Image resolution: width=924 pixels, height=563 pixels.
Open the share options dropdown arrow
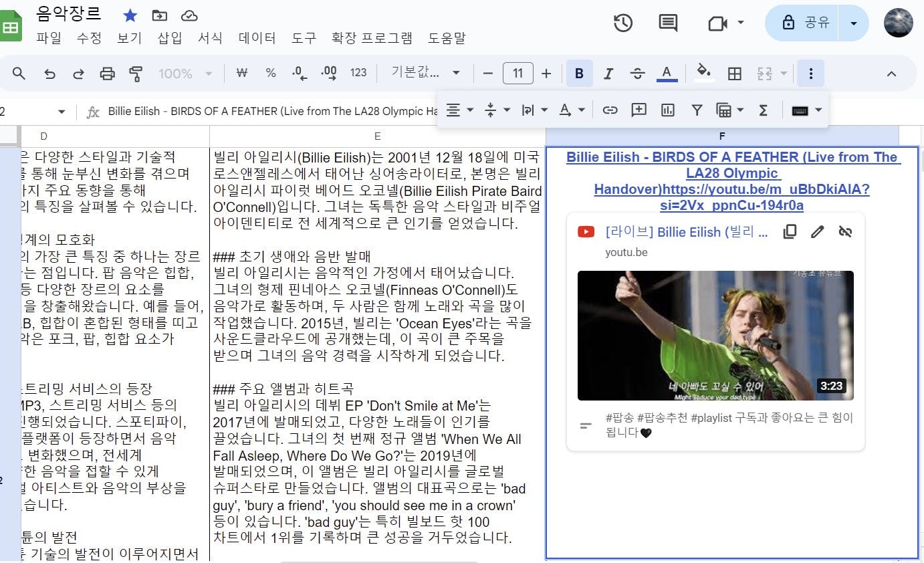point(853,23)
